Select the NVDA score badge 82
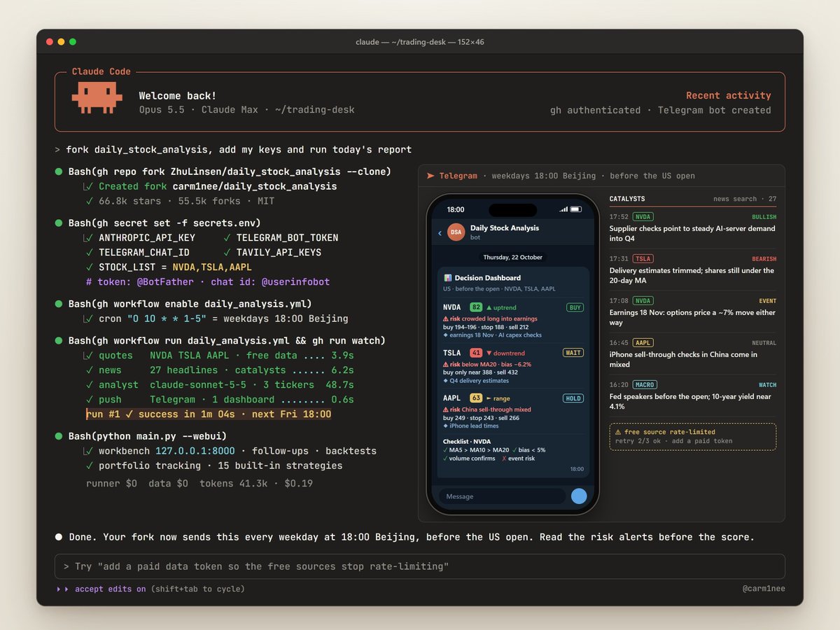This screenshot has height=630, width=840. point(476,307)
